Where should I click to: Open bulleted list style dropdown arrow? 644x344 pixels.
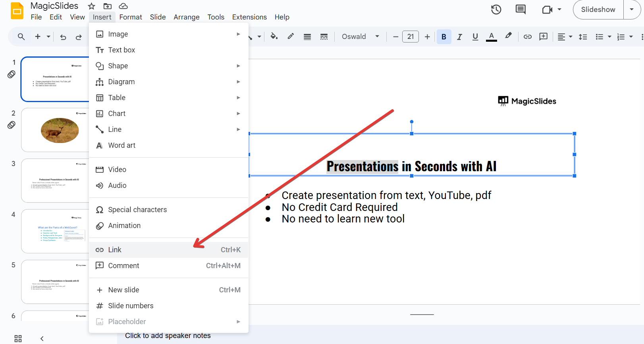[x=609, y=37]
